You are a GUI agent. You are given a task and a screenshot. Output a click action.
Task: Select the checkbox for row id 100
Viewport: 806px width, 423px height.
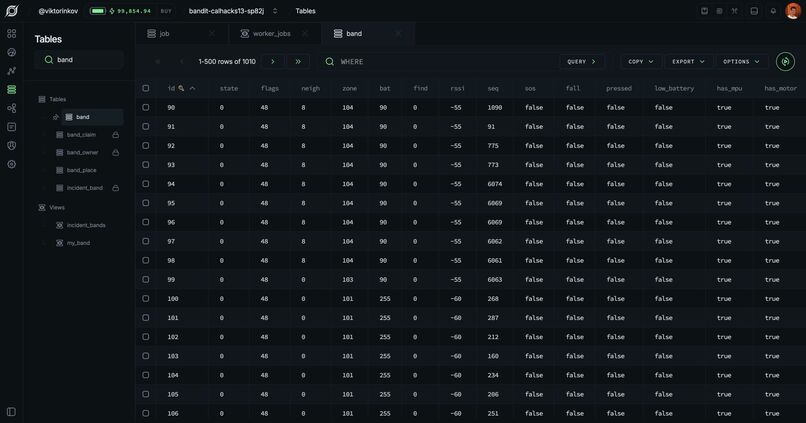click(x=146, y=299)
